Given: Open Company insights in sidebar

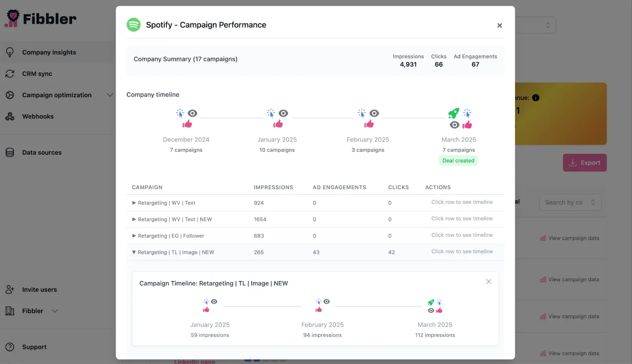Looking at the screenshot, I should pos(49,53).
